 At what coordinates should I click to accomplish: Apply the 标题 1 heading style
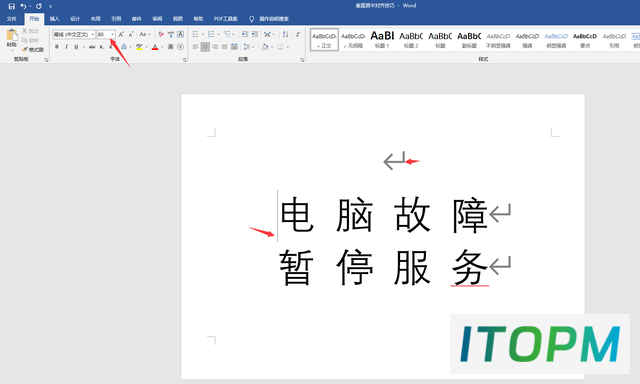point(382,40)
